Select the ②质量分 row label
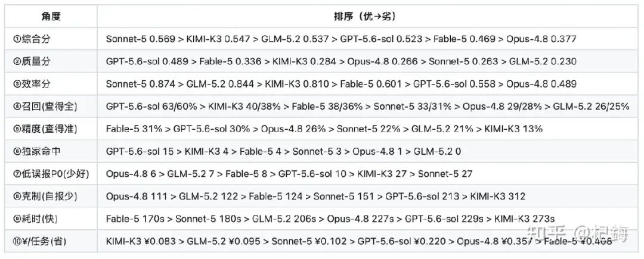 pyautogui.click(x=32, y=61)
